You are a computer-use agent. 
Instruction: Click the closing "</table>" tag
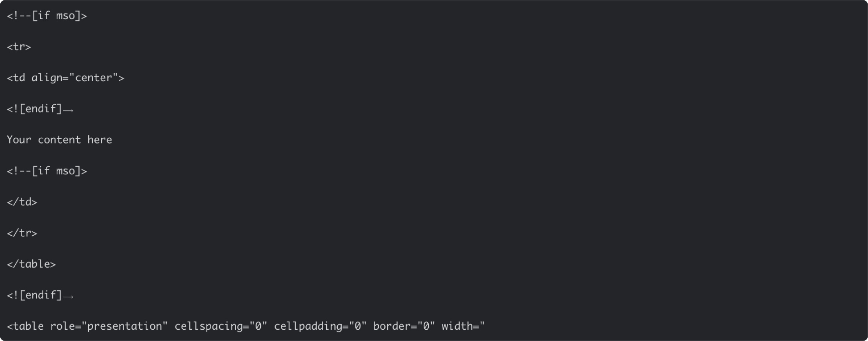tap(31, 264)
